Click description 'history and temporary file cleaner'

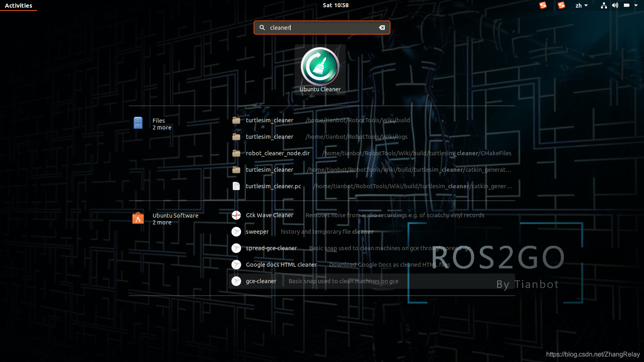(x=327, y=232)
